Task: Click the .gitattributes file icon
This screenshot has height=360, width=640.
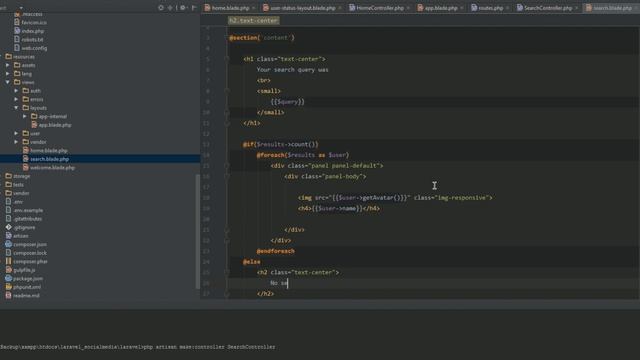Action: click(9, 219)
